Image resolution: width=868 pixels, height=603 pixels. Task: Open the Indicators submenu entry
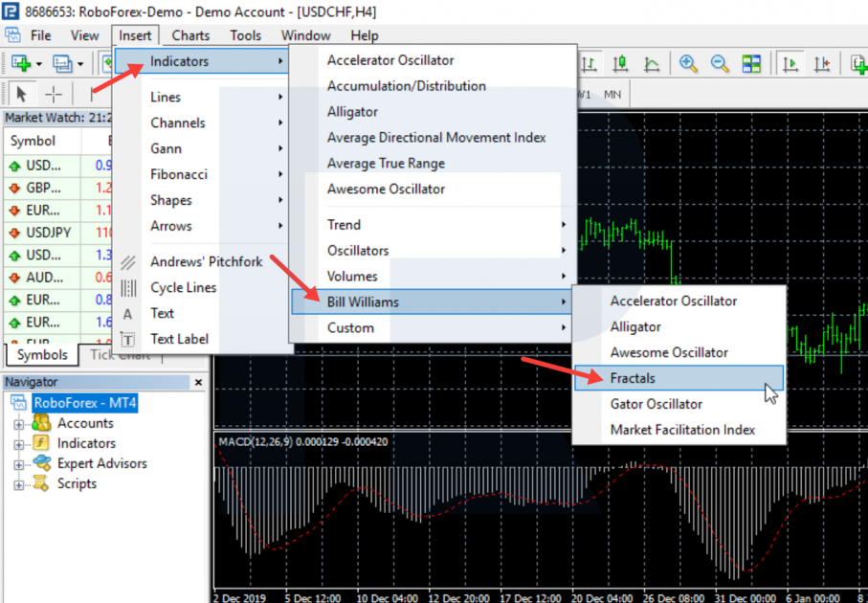click(x=202, y=61)
